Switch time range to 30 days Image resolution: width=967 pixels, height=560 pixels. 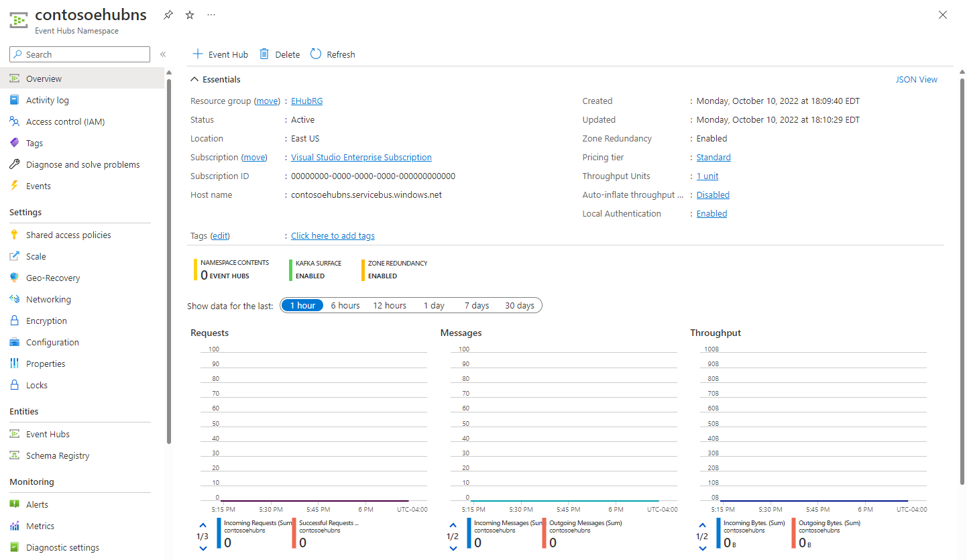coord(519,305)
